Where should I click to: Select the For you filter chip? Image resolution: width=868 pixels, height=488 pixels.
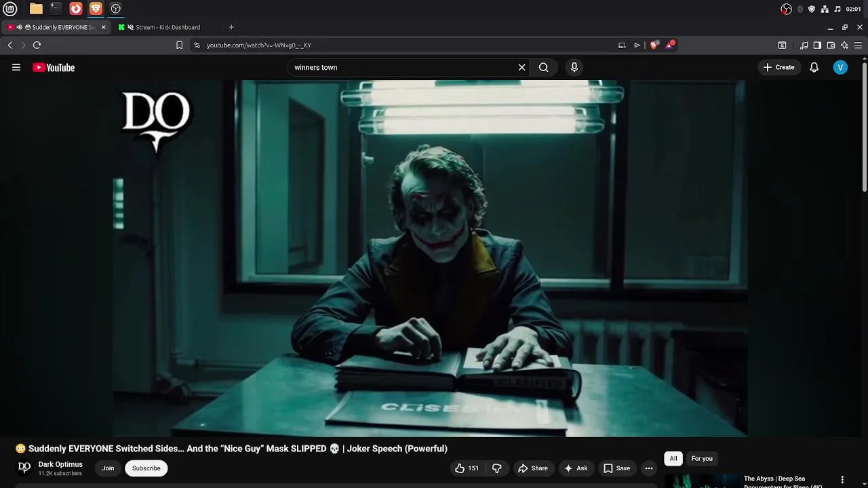702,459
